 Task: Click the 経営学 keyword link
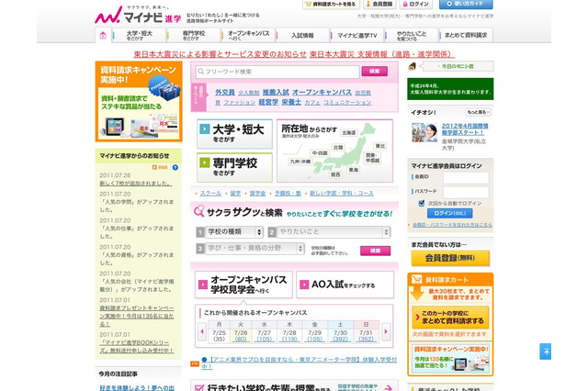[x=268, y=102]
